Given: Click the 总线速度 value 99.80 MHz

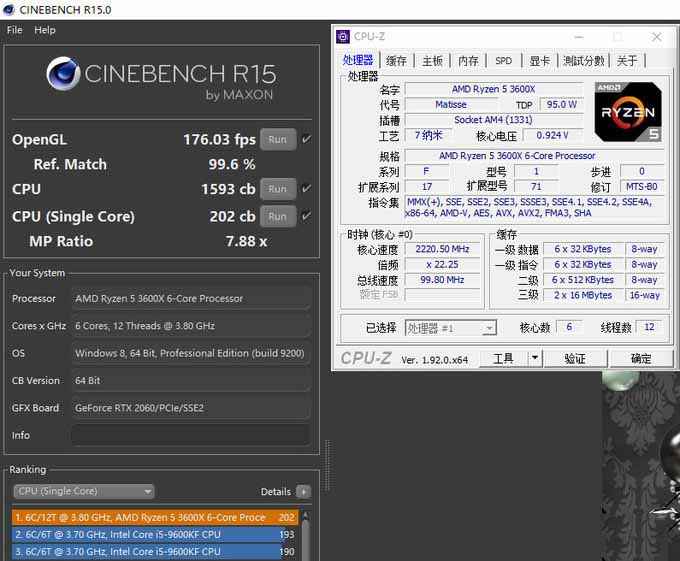Looking at the screenshot, I should [x=442, y=280].
